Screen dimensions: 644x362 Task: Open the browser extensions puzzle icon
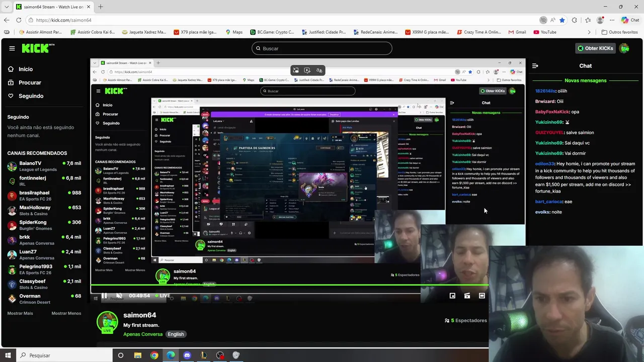[x=575, y=20]
